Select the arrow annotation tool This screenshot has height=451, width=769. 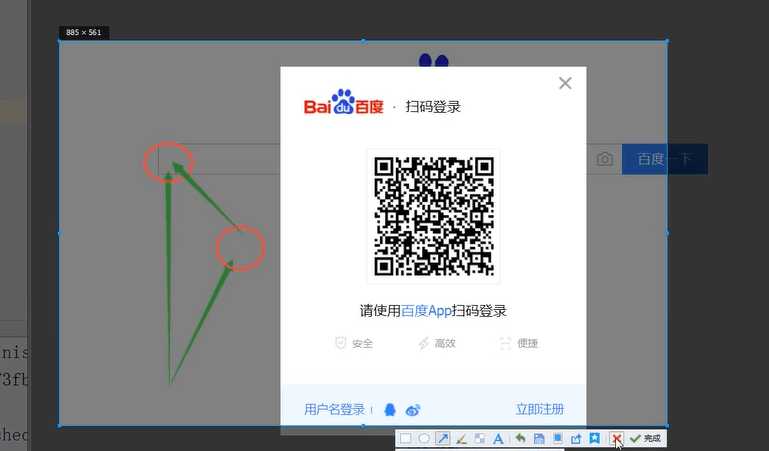[x=442, y=438]
